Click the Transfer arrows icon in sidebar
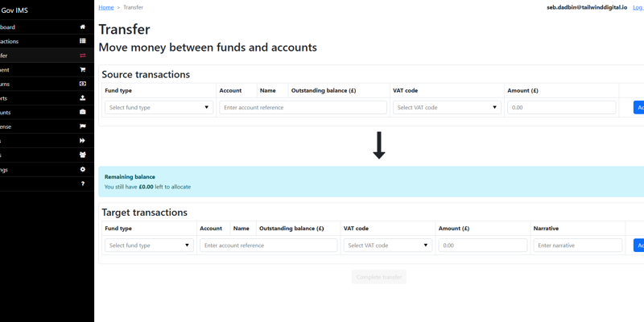Screen dimensions: 644x322 coord(82,56)
